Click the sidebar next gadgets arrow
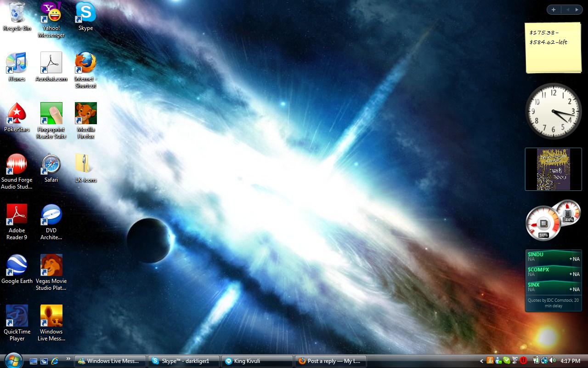The height and width of the screenshot is (368, 588). [x=577, y=10]
